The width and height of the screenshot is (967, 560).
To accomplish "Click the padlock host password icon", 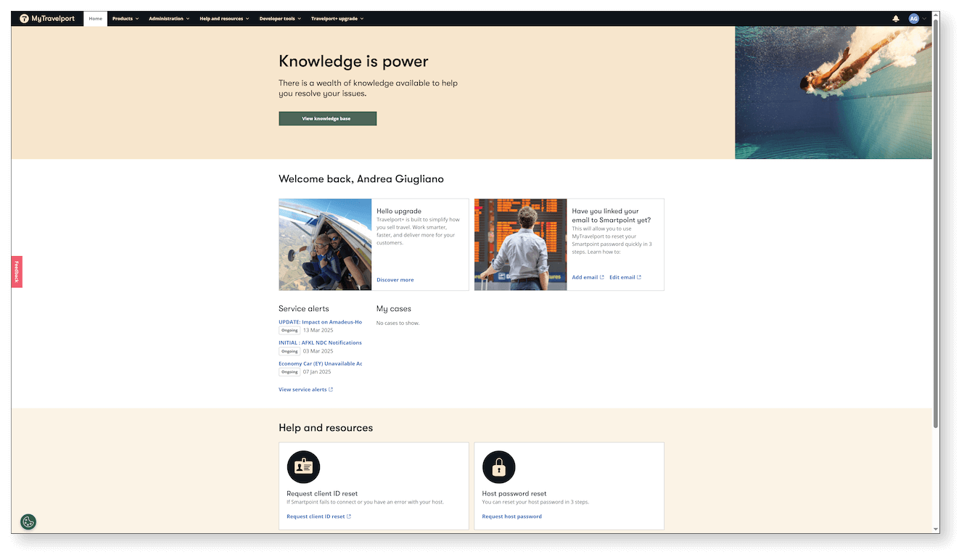I will [498, 467].
